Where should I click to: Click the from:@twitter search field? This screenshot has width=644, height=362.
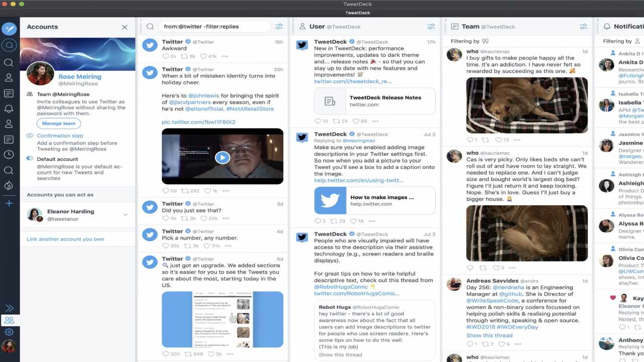coord(214,27)
